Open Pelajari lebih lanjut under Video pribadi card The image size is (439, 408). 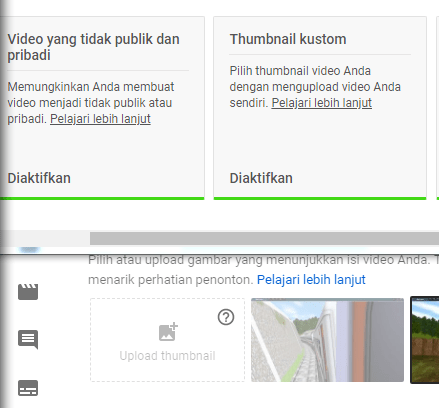100,119
